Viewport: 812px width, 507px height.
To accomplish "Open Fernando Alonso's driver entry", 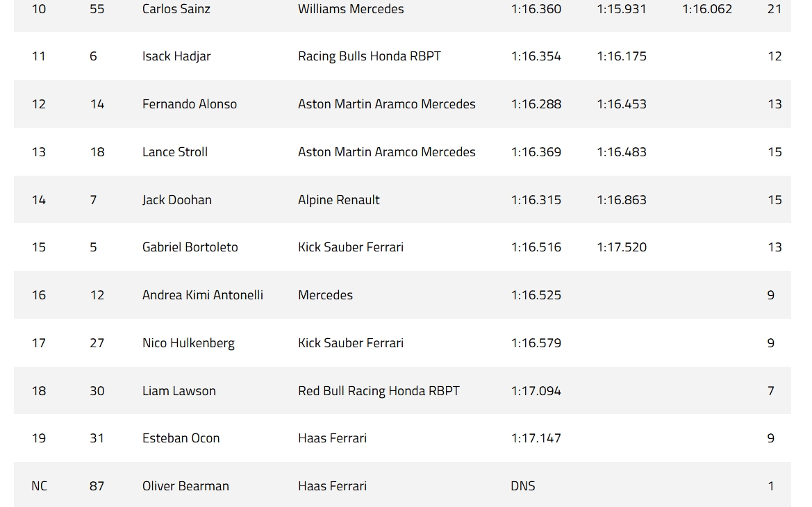I will (190, 104).
